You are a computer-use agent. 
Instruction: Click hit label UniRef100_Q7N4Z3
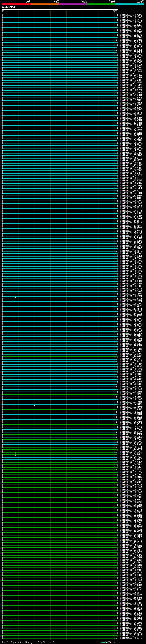pyautogui.click(x=131, y=306)
